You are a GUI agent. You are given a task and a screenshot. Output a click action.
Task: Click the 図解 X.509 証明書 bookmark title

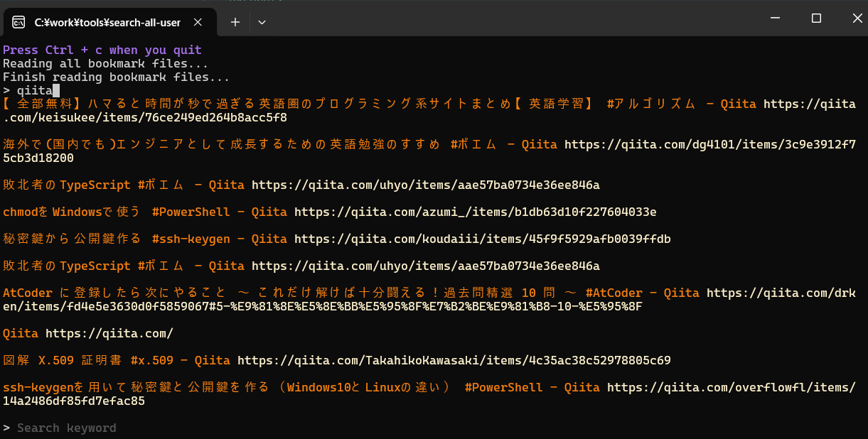point(63,360)
